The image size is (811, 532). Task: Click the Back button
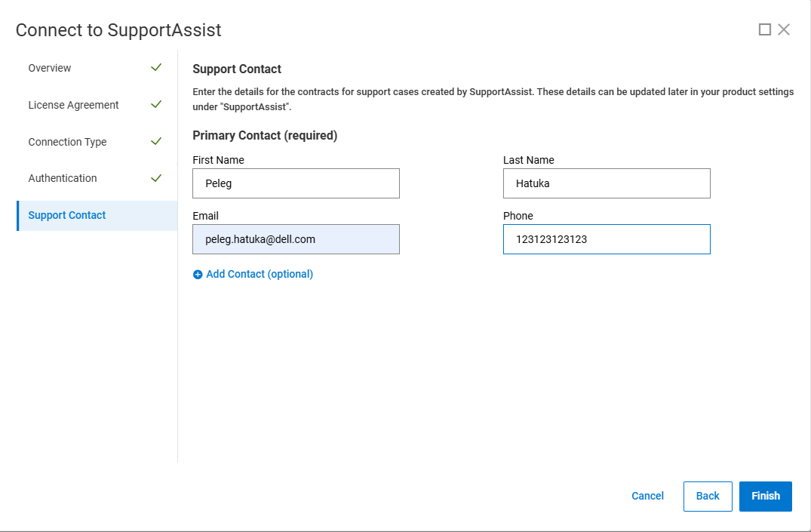point(708,496)
